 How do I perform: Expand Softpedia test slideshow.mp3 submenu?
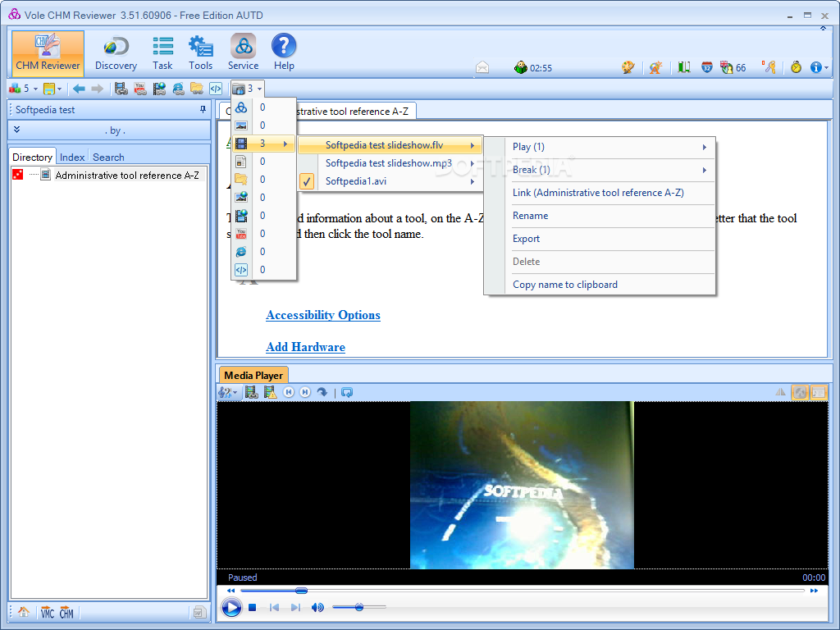coord(390,163)
